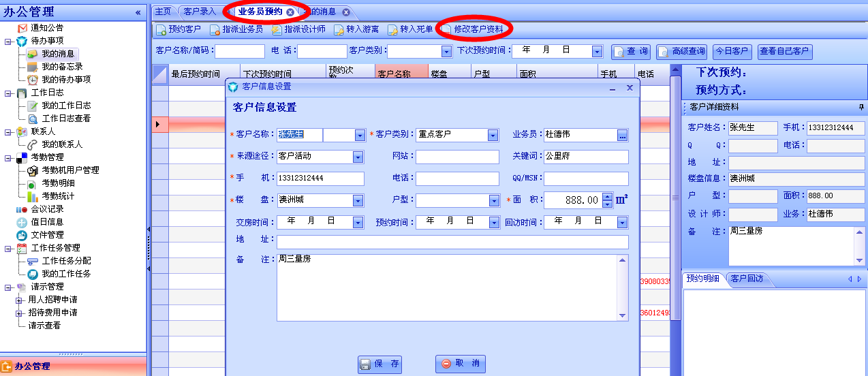Collapse the 请示管理 tree node

[8, 287]
